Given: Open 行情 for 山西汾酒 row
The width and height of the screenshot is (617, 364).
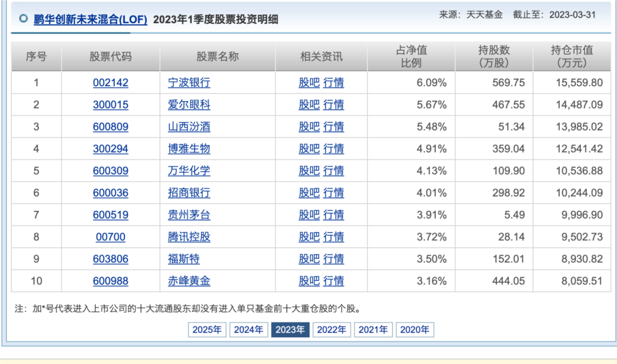Looking at the screenshot, I should pyautogui.click(x=333, y=127).
